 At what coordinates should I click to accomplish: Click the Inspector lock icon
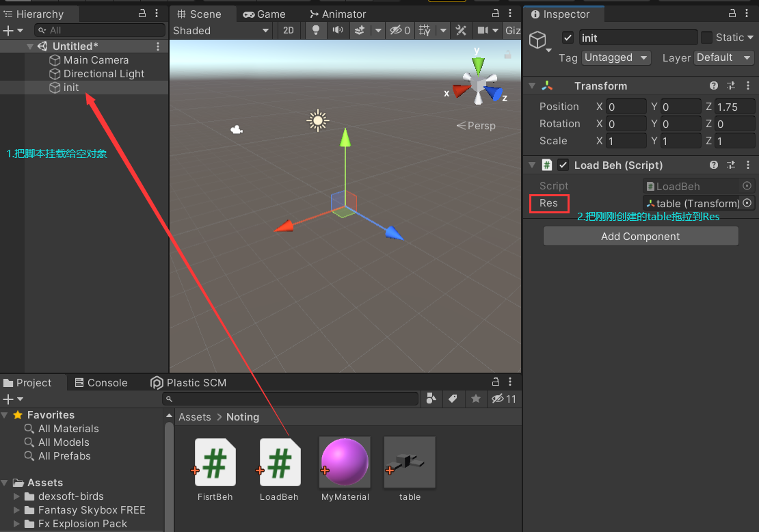pyautogui.click(x=732, y=14)
